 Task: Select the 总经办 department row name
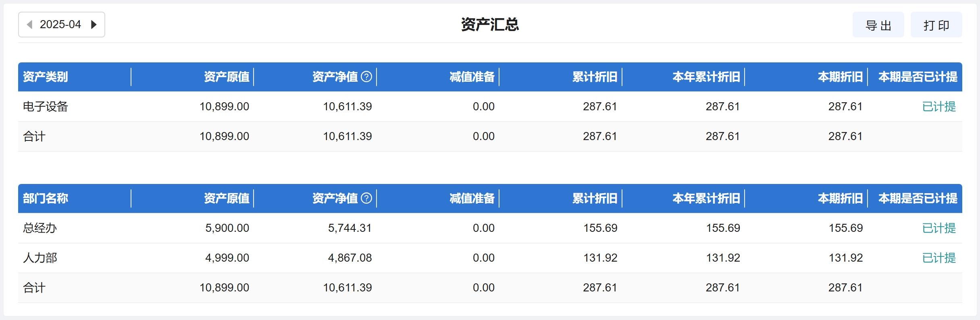[40, 228]
